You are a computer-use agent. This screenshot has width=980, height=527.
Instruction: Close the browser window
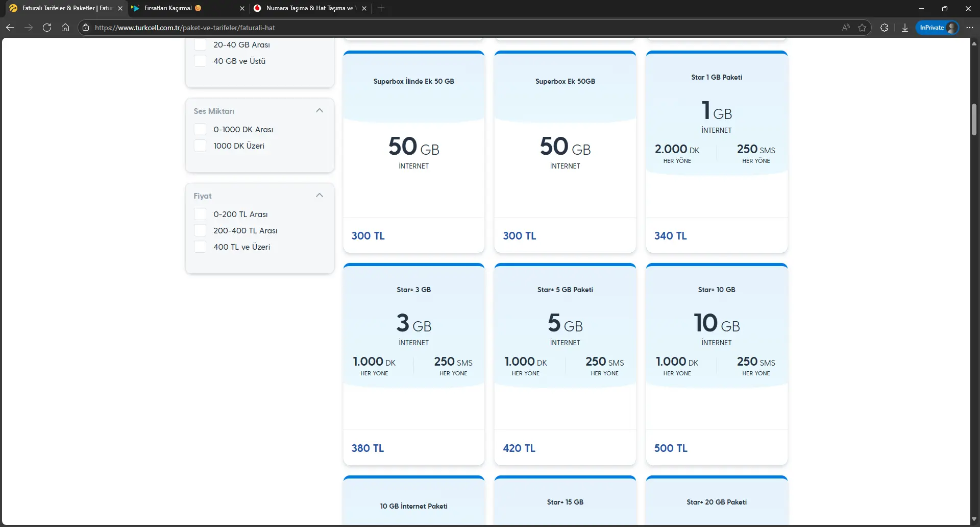pos(968,8)
